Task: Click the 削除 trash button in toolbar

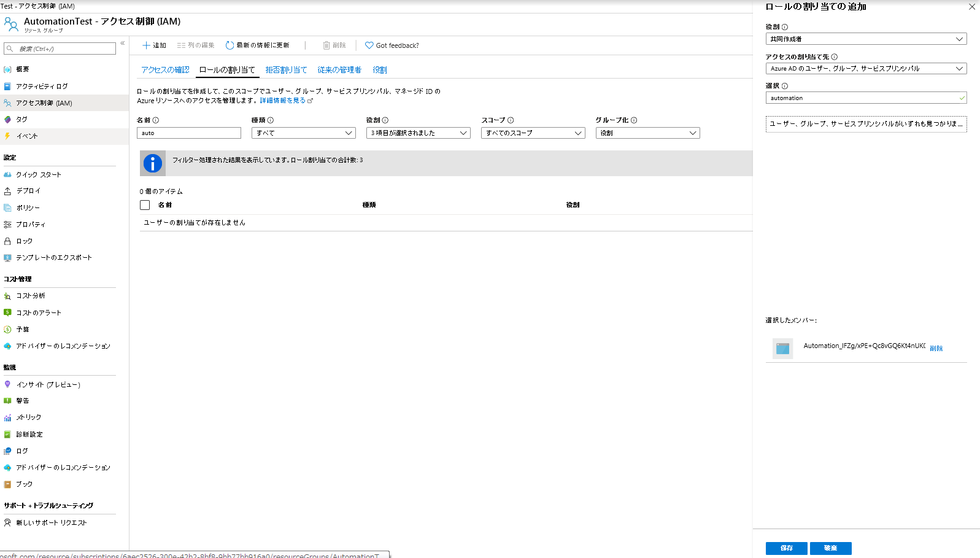Action: point(334,45)
